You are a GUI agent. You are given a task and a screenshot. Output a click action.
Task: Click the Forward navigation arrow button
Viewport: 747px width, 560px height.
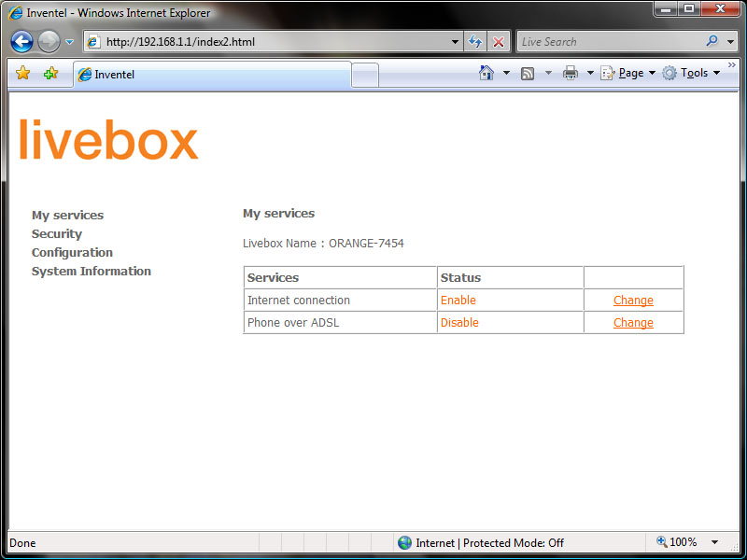[x=49, y=41]
